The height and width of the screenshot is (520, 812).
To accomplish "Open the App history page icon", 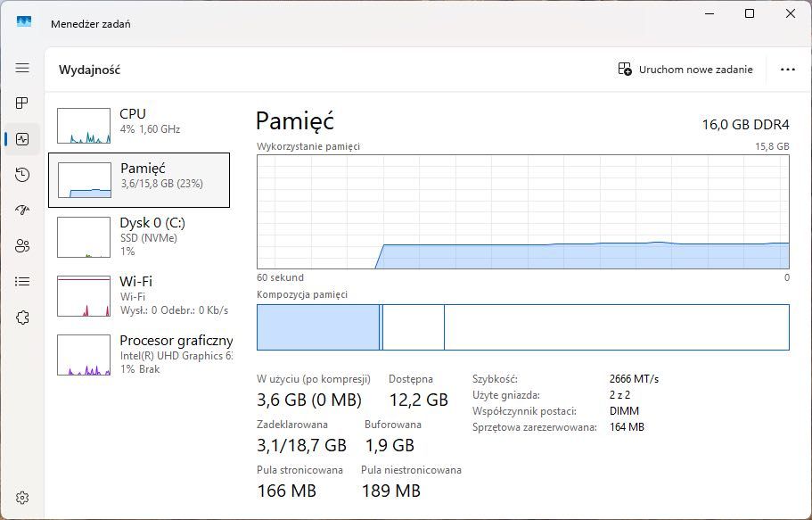I will 22,175.
